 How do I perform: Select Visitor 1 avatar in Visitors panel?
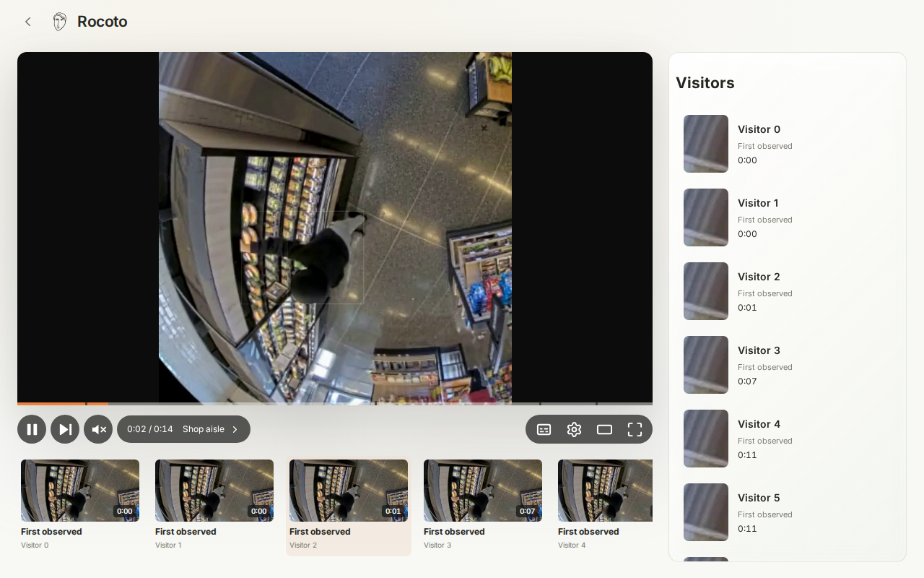coord(706,217)
